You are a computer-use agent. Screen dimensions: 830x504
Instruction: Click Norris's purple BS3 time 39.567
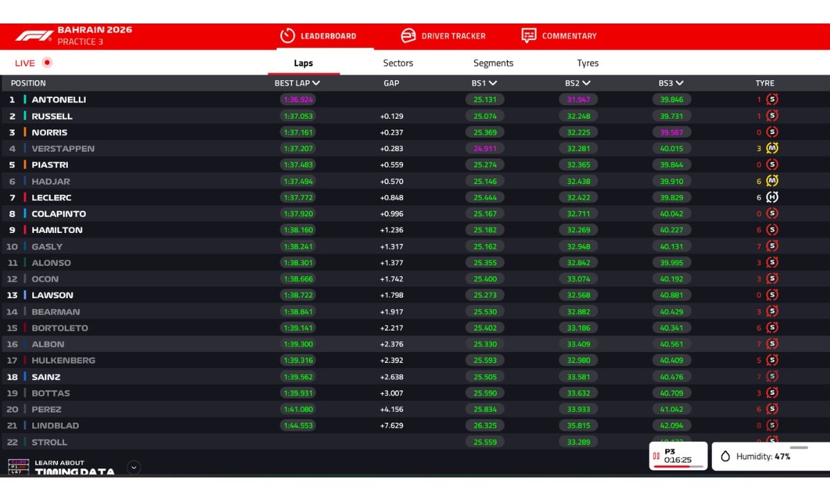point(671,132)
